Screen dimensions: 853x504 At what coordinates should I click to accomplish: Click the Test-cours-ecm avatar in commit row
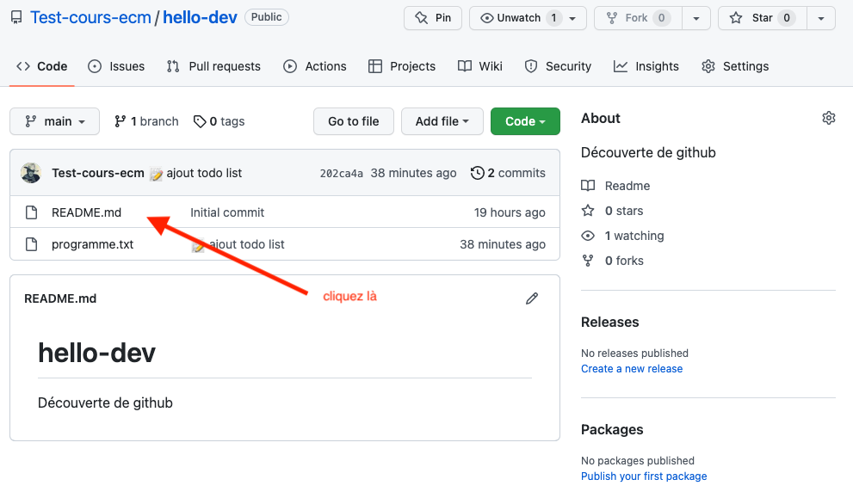31,173
